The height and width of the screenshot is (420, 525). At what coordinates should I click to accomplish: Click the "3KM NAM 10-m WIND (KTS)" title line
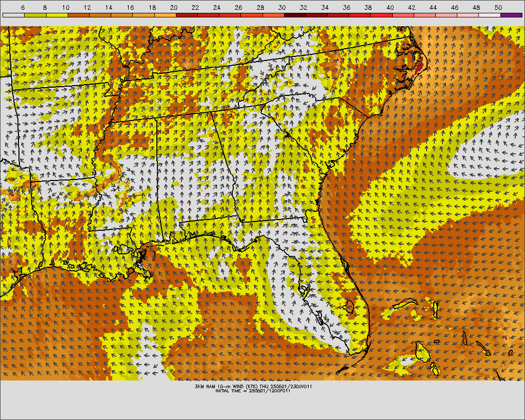click(x=253, y=387)
